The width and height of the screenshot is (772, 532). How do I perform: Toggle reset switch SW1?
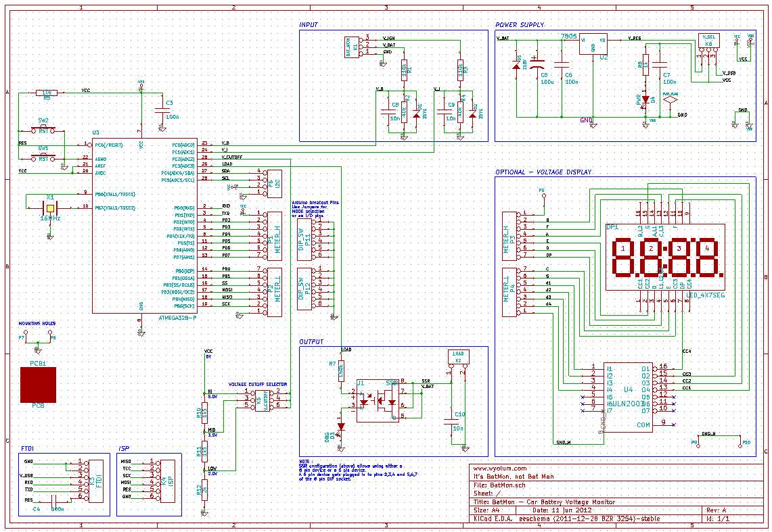43,157
